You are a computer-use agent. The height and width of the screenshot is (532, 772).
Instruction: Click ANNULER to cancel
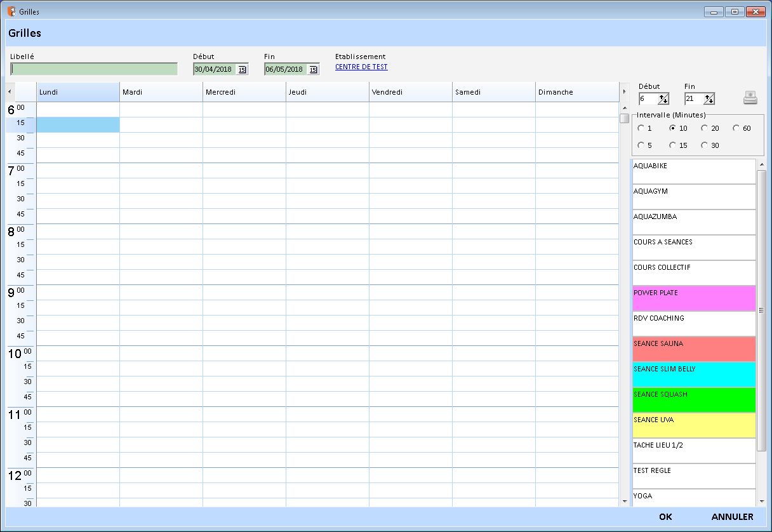click(732, 517)
